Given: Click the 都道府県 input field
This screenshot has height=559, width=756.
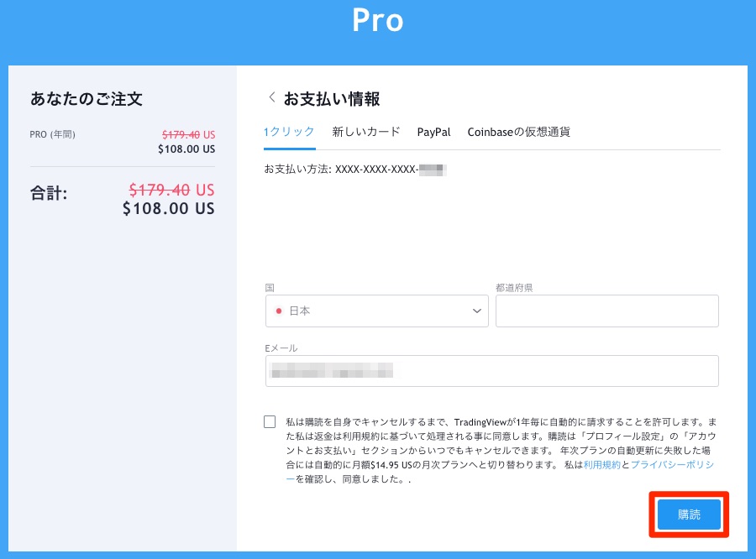Looking at the screenshot, I should coord(607,311).
